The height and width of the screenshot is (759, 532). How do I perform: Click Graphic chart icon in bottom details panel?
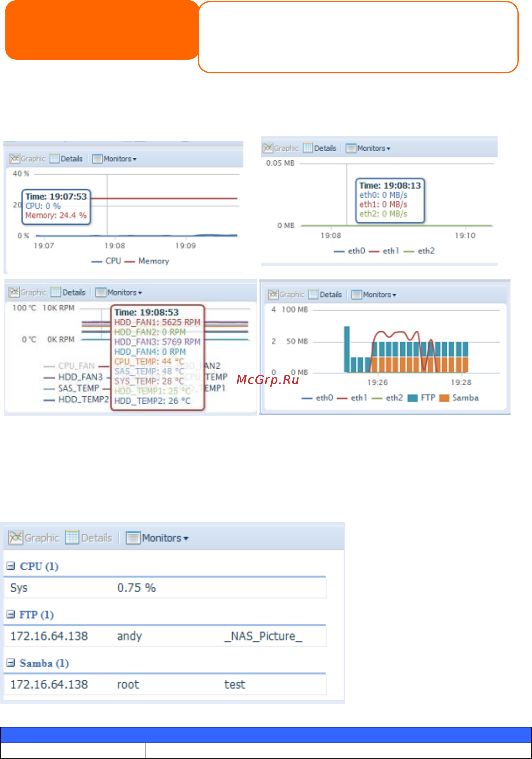15,538
